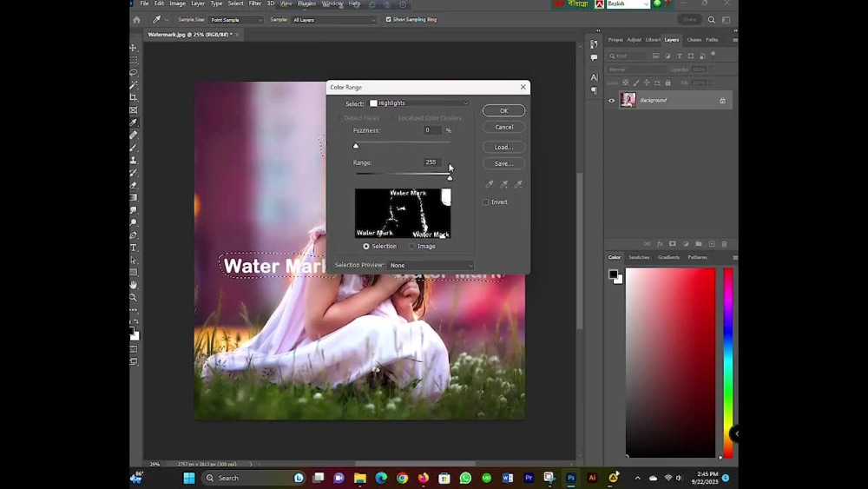Select the Magic Wand tool
This screenshot has width=868, height=489.
point(134,85)
